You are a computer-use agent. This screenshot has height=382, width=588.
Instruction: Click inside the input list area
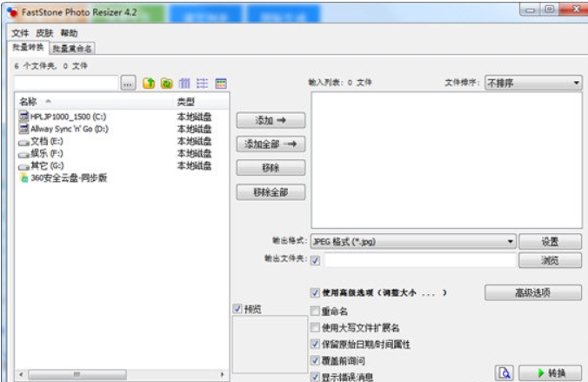(446, 160)
